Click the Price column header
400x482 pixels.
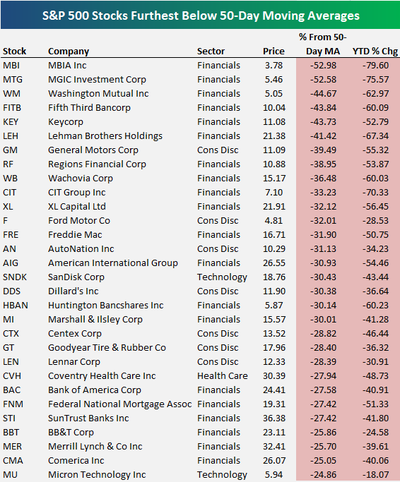(x=273, y=51)
